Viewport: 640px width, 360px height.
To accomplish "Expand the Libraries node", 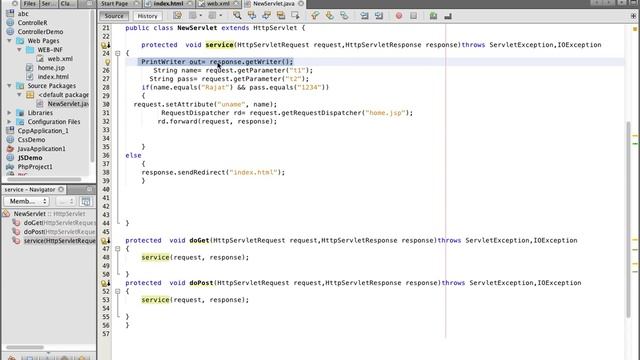I will [x=9, y=113].
